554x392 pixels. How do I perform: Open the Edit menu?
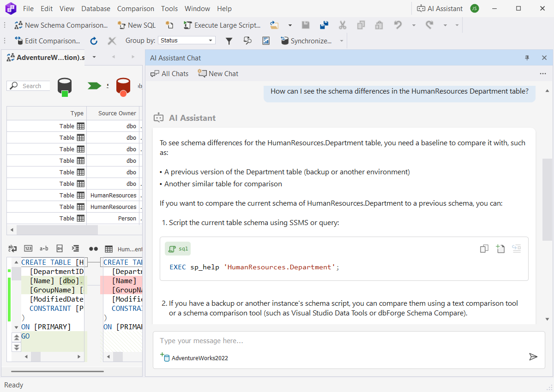[47, 8]
